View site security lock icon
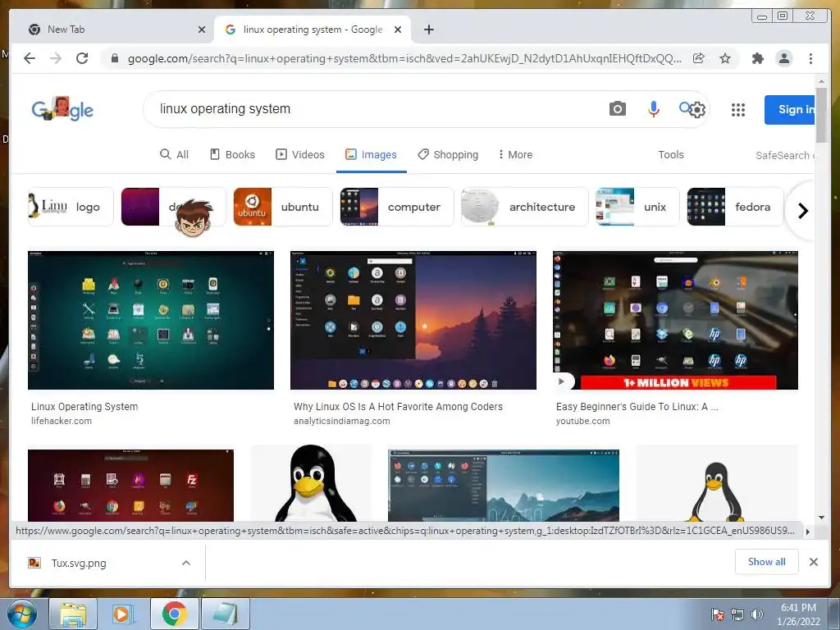 [x=114, y=58]
